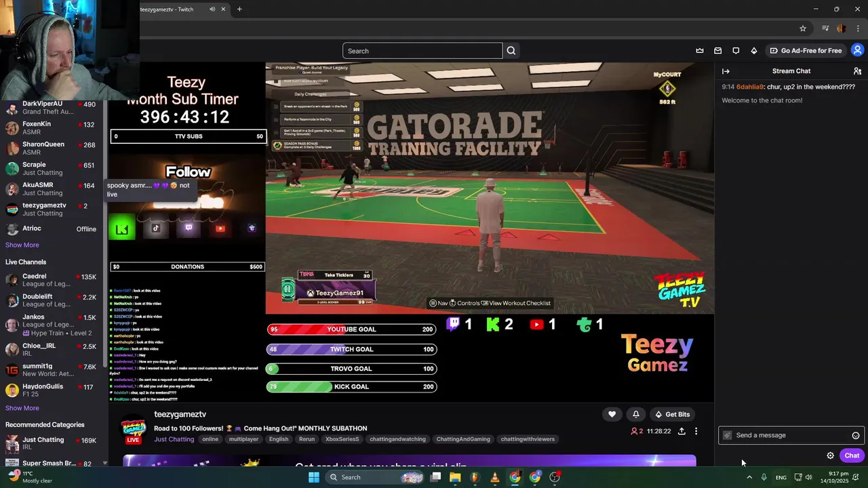Screen dimensions: 868x488
Task: Click the purple Chat send button
Action: (852, 455)
